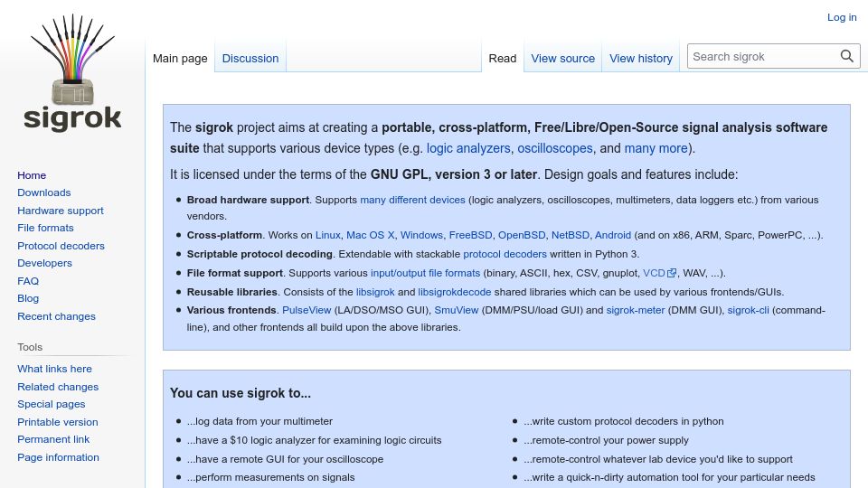
Task: Follow protocol decoders link in feature list
Action: pos(505,254)
